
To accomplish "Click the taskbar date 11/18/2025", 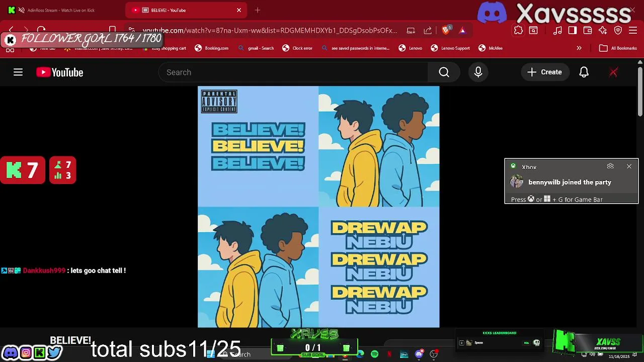I will tap(619, 356).
